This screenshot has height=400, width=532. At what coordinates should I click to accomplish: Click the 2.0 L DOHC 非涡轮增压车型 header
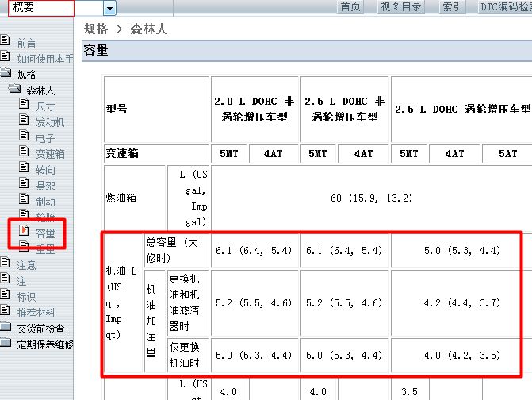coord(255,109)
